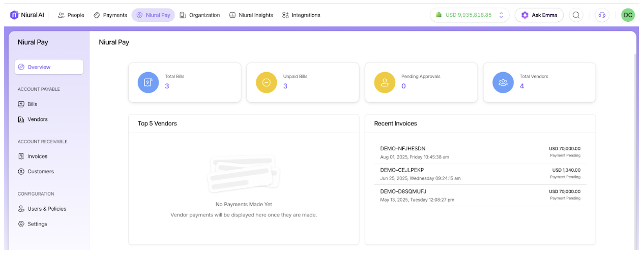
Task: Open Vendors in the sidebar
Action: pyautogui.click(x=37, y=119)
